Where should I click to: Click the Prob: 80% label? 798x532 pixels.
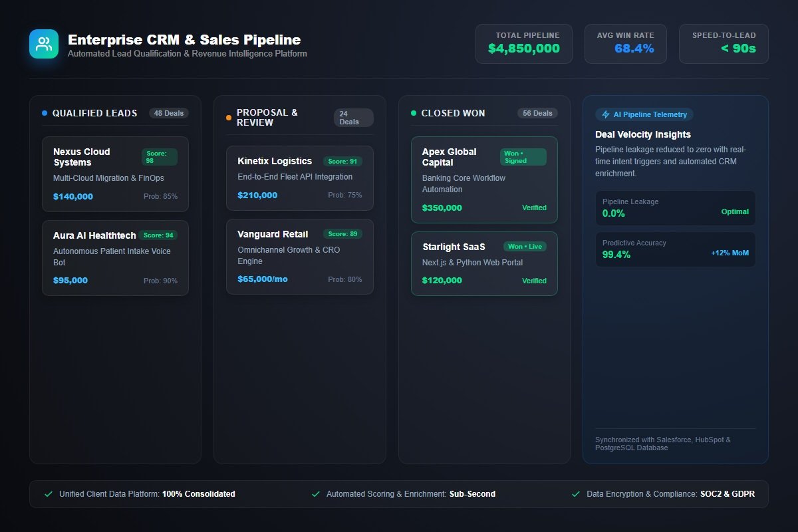pos(345,279)
